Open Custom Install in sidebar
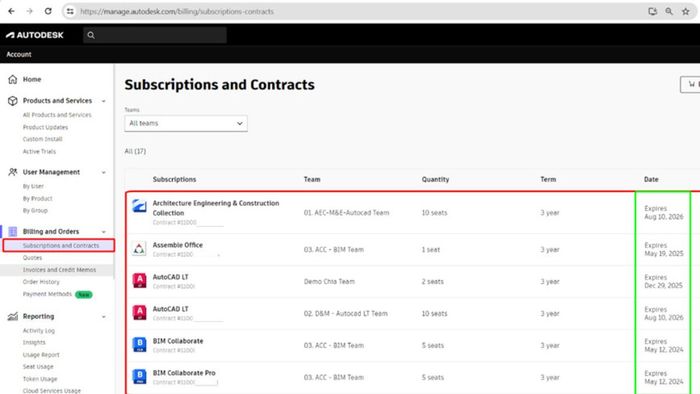Screen dimensions: 700x394 42,139
